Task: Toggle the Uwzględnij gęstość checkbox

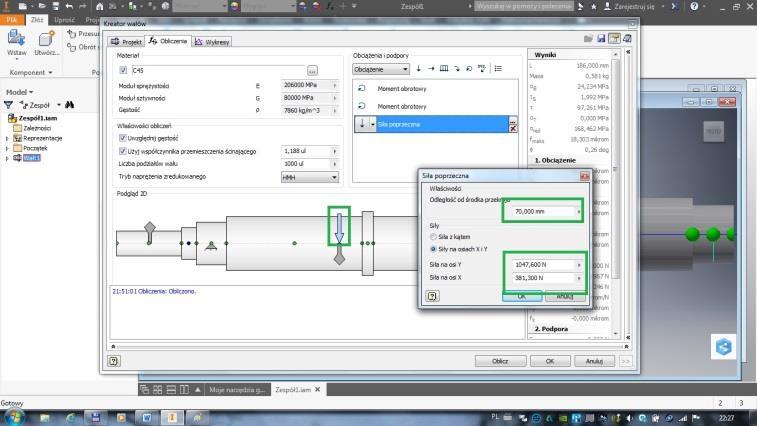Action: 123,138
